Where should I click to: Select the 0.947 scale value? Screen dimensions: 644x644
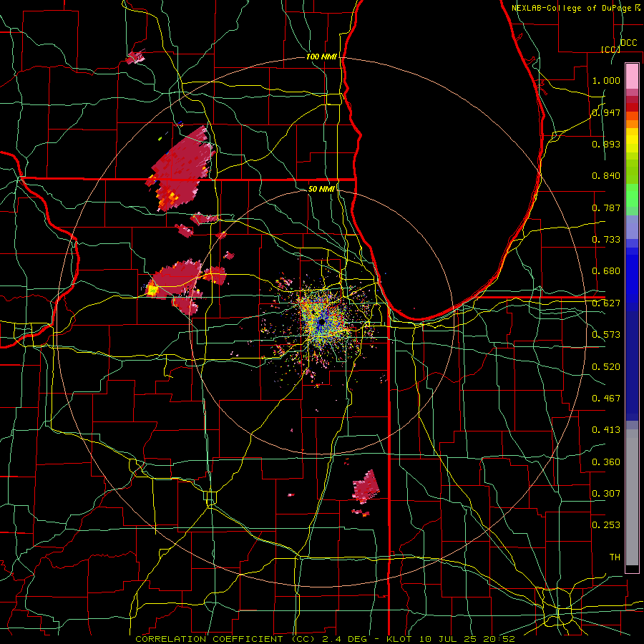[x=606, y=112]
